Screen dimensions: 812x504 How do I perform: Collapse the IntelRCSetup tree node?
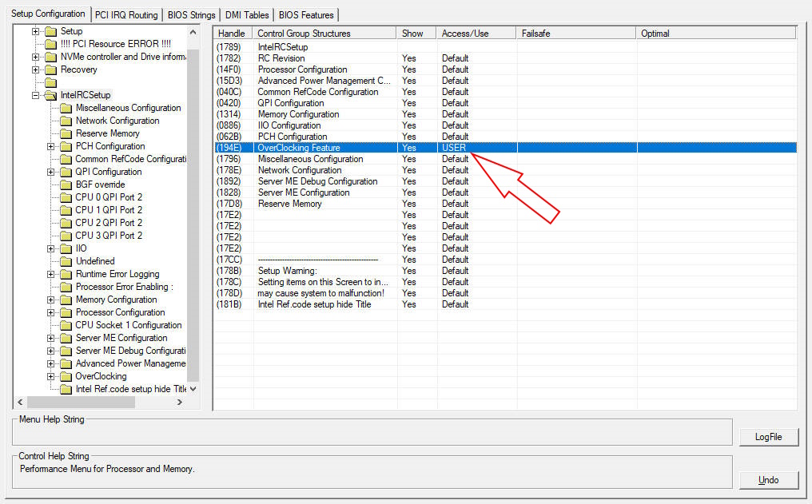[36, 95]
